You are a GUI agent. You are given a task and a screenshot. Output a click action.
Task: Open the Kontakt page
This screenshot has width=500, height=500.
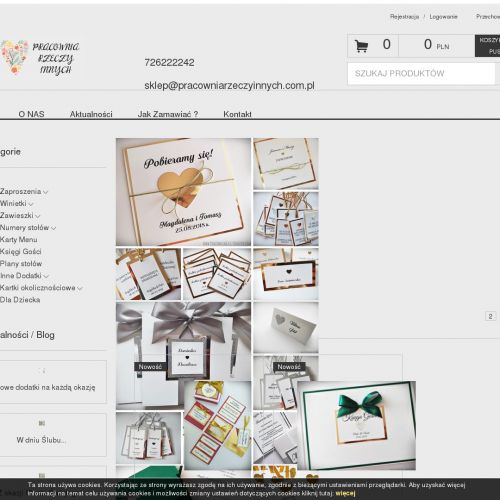(237, 114)
